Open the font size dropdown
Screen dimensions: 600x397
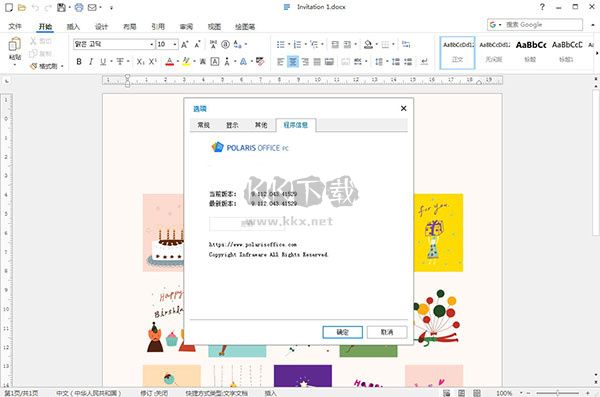175,44
